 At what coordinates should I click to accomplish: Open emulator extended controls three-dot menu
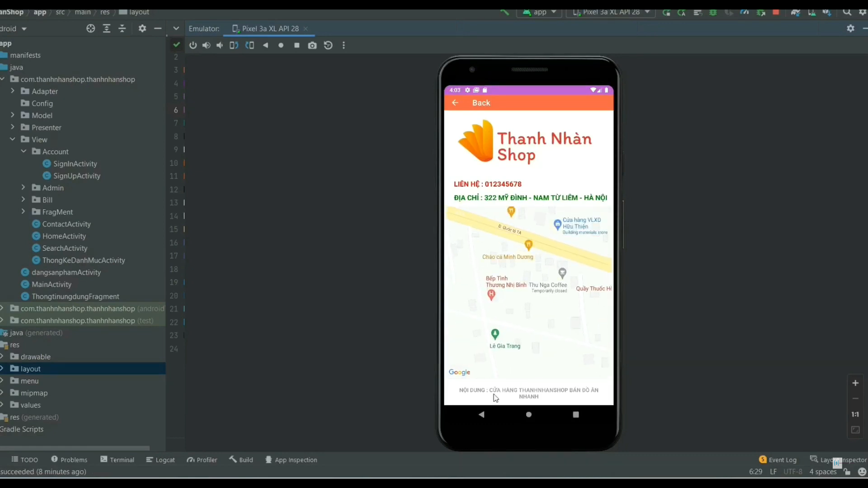click(x=344, y=45)
